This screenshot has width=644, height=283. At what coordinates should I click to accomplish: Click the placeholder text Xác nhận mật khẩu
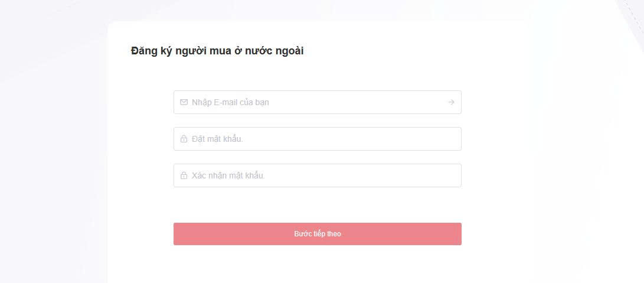click(x=228, y=176)
